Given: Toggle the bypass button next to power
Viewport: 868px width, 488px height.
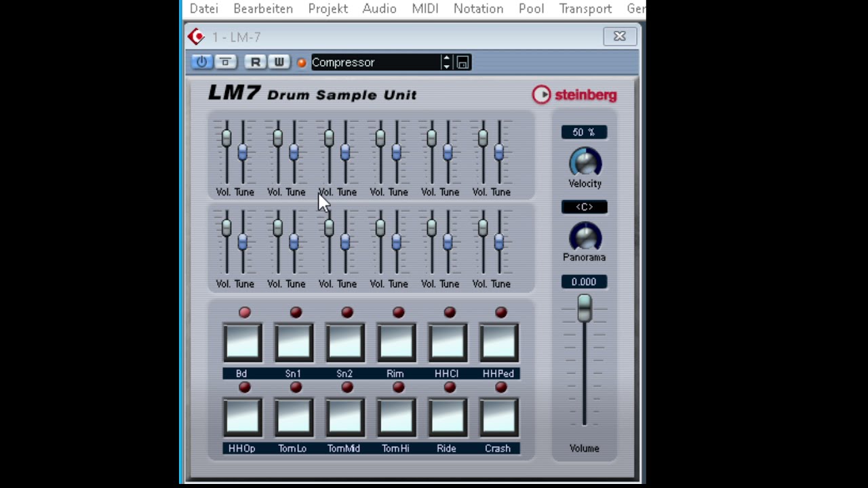Looking at the screenshot, I should tap(225, 62).
